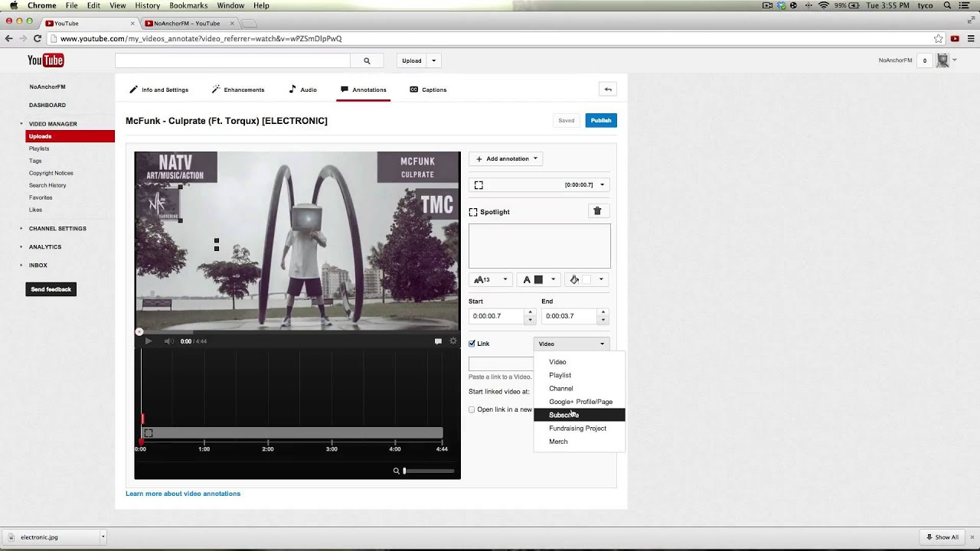
Task: Open Dashboard in the sidebar
Action: [47, 105]
